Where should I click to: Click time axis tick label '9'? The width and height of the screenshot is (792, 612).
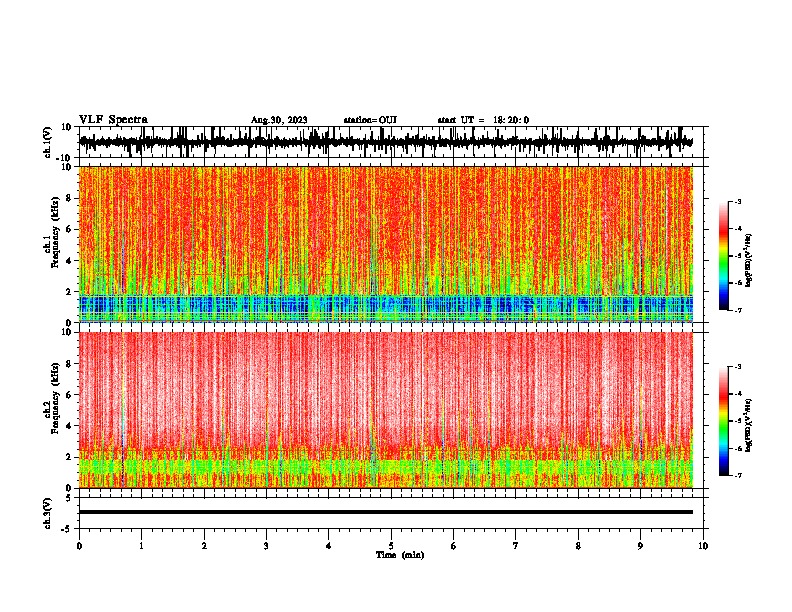[640, 546]
